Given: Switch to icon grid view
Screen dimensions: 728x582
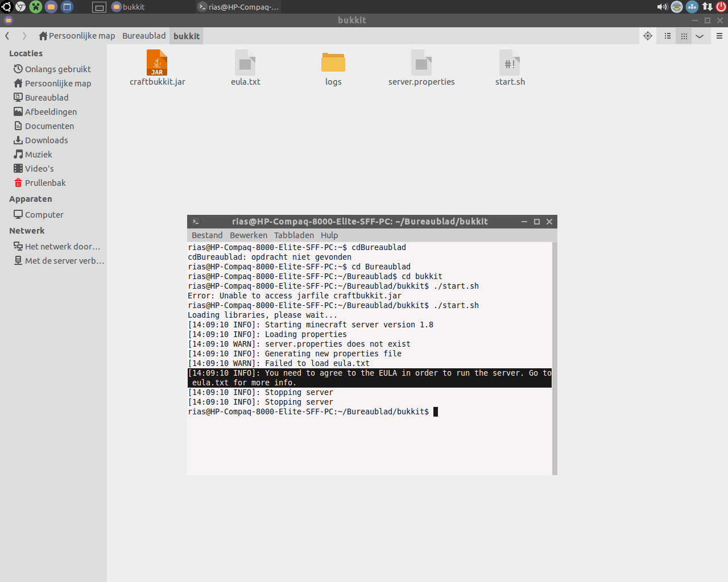Looking at the screenshot, I should pyautogui.click(x=684, y=36).
